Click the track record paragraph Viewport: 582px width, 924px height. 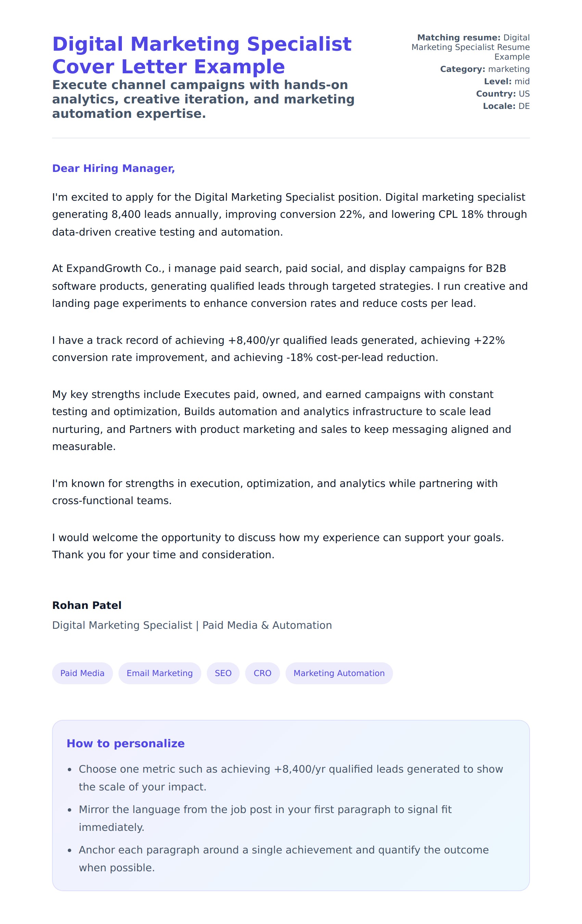tap(278, 349)
